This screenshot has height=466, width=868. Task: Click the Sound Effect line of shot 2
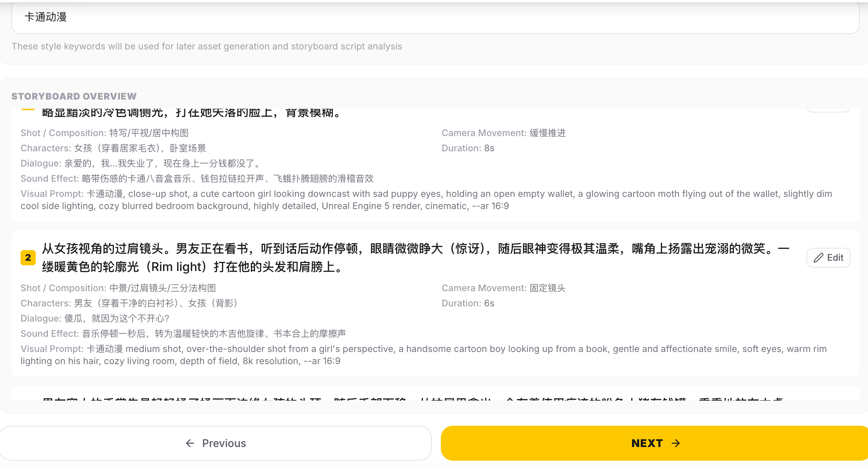pyautogui.click(x=183, y=334)
